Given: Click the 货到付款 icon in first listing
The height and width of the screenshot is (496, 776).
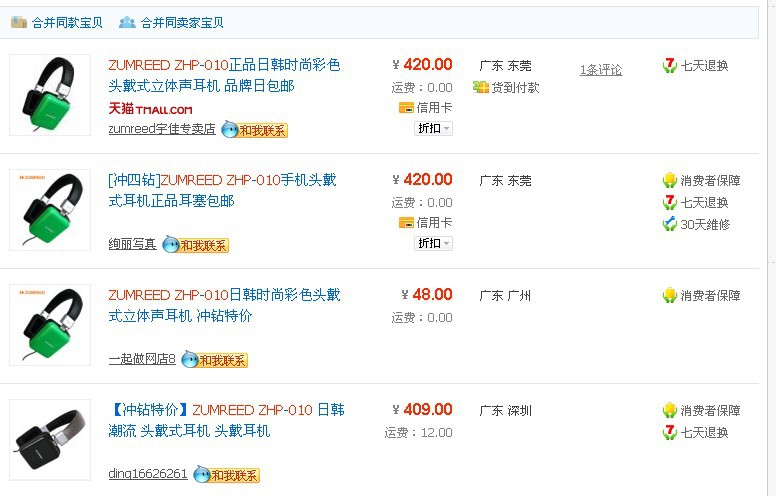Looking at the screenshot, I should click(x=481, y=88).
